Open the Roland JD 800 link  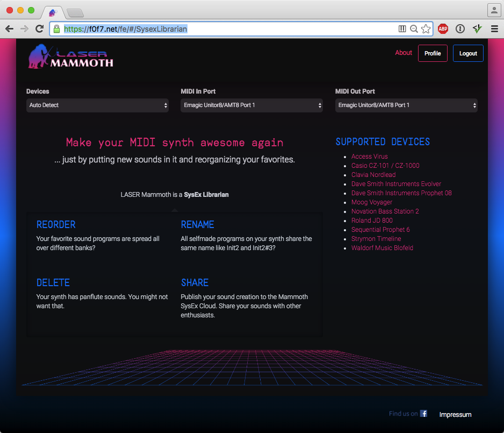coord(372,221)
